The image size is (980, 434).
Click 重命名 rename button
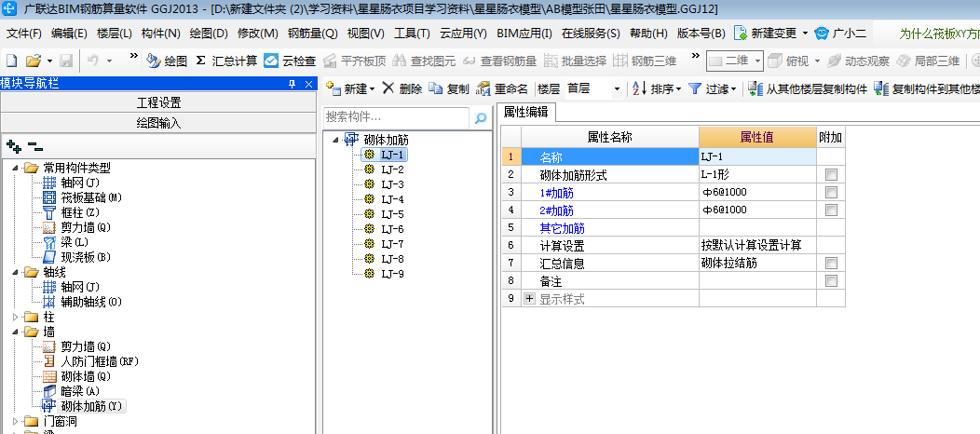pos(502,89)
